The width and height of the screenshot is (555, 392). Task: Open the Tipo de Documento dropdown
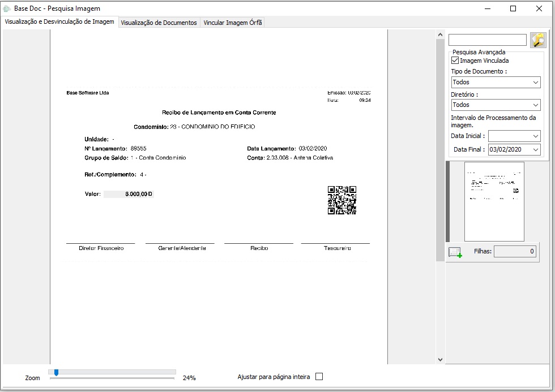click(496, 82)
